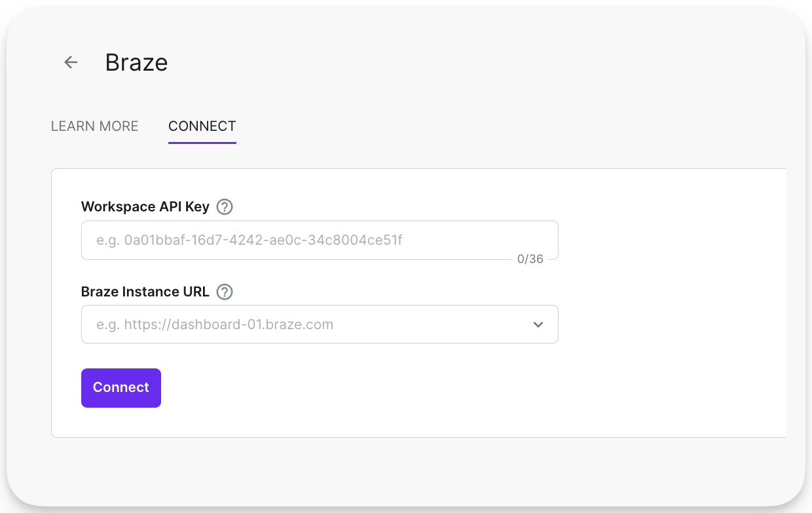Switch to the LEARN MORE tab
812x513 pixels.
pyautogui.click(x=94, y=126)
